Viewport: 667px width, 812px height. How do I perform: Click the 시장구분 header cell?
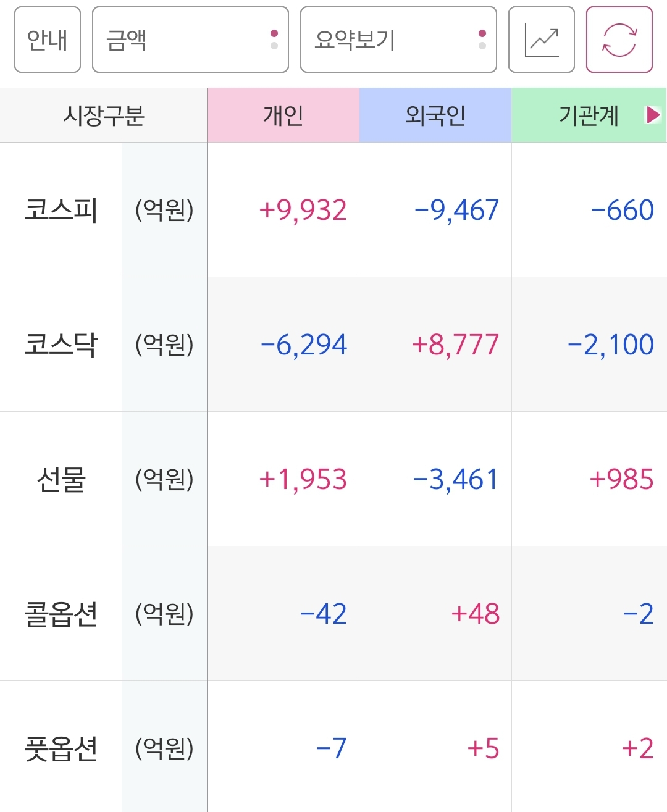(104, 115)
